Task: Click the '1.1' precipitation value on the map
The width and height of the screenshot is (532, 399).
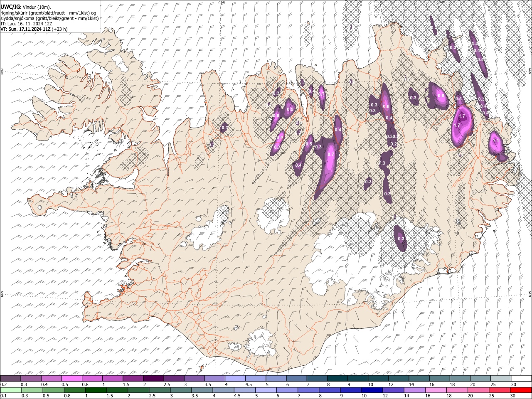Action: (495, 141)
